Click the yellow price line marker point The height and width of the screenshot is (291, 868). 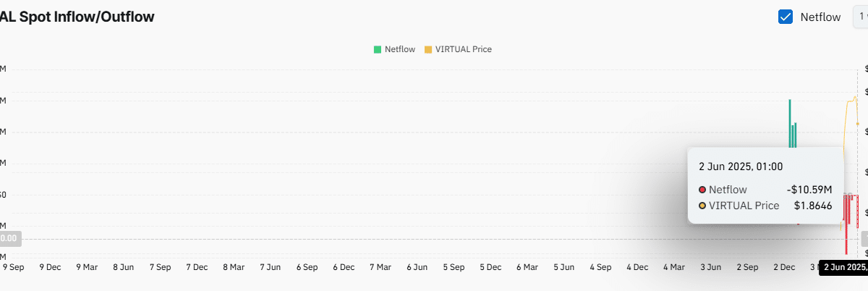pyautogui.click(x=858, y=124)
